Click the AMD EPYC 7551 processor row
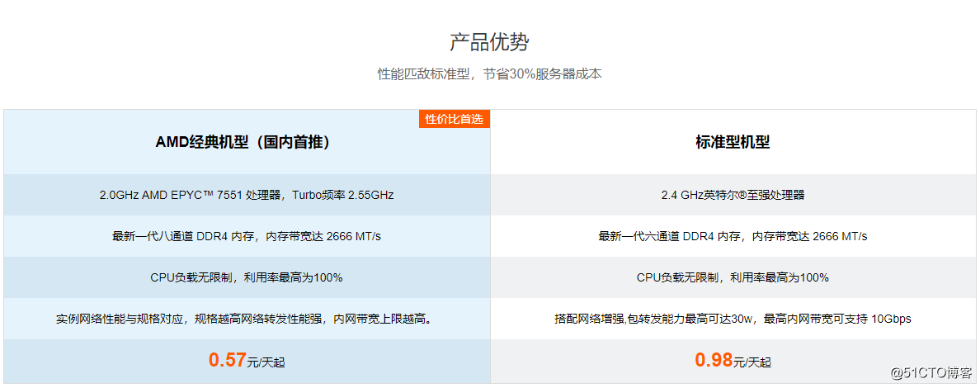The width and height of the screenshot is (980, 388). tap(247, 195)
